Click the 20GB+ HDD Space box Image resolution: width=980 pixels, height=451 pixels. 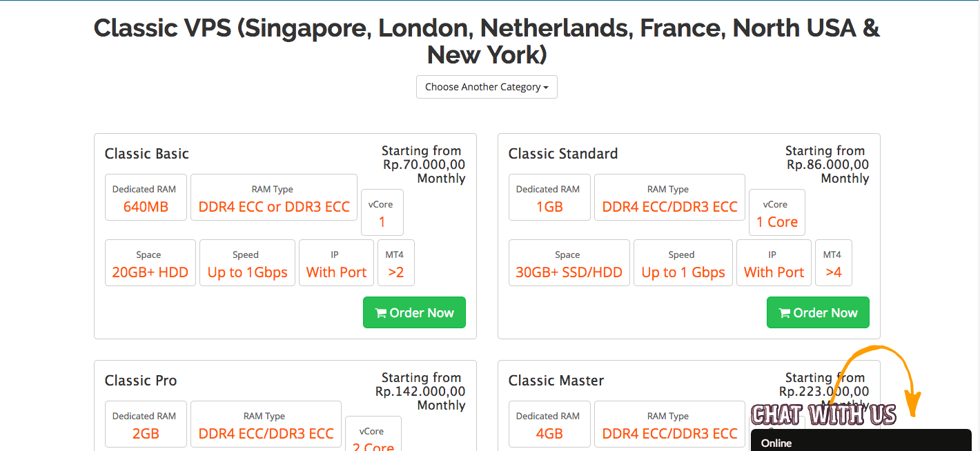150,263
